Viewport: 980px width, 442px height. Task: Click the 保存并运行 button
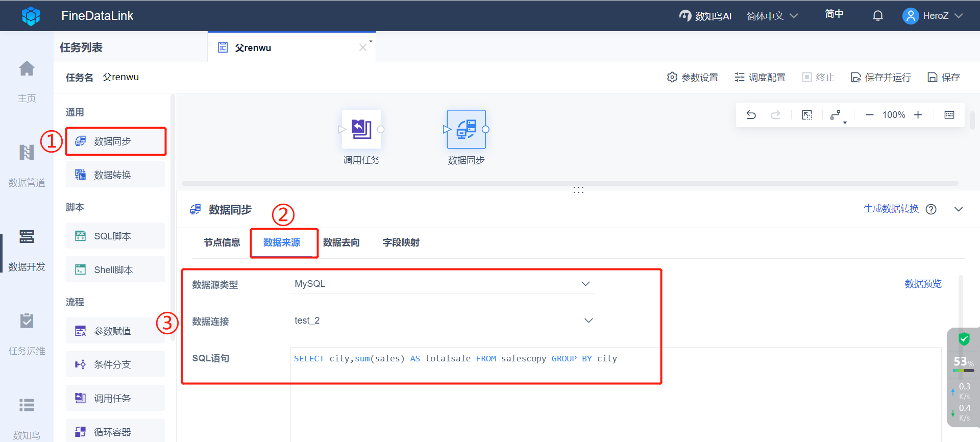pyautogui.click(x=881, y=77)
